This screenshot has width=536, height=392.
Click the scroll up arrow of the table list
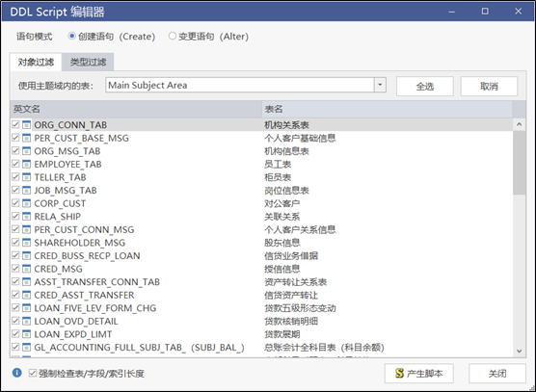click(520, 124)
